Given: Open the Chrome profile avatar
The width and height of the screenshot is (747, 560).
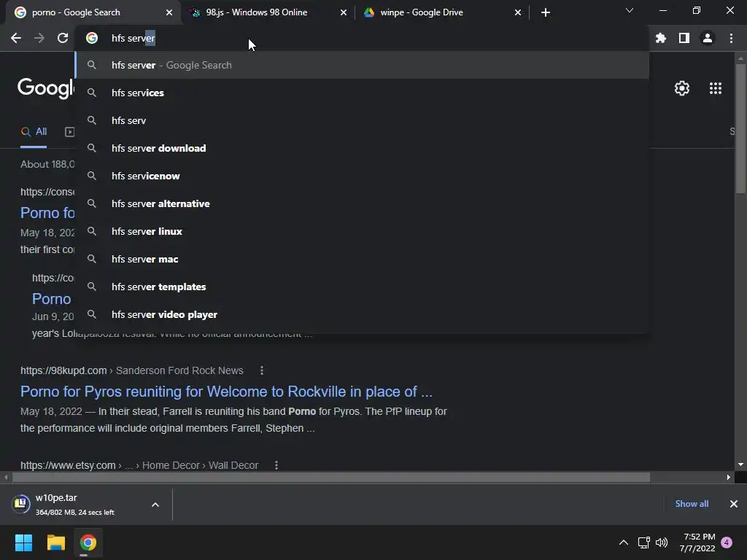Looking at the screenshot, I should tap(708, 38).
